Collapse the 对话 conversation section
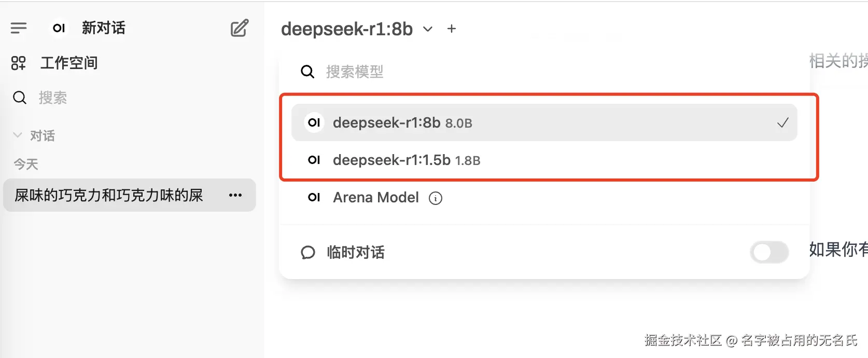The image size is (868, 358). tap(17, 135)
